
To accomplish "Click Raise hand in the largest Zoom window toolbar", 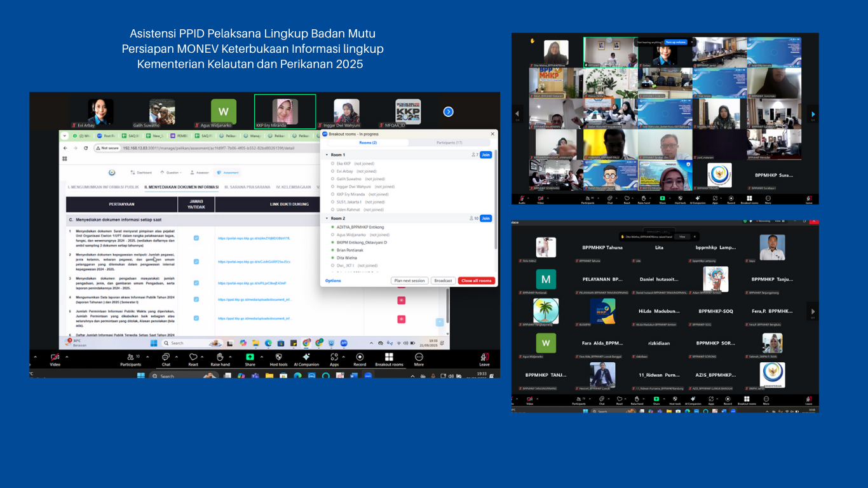I will pos(220,358).
